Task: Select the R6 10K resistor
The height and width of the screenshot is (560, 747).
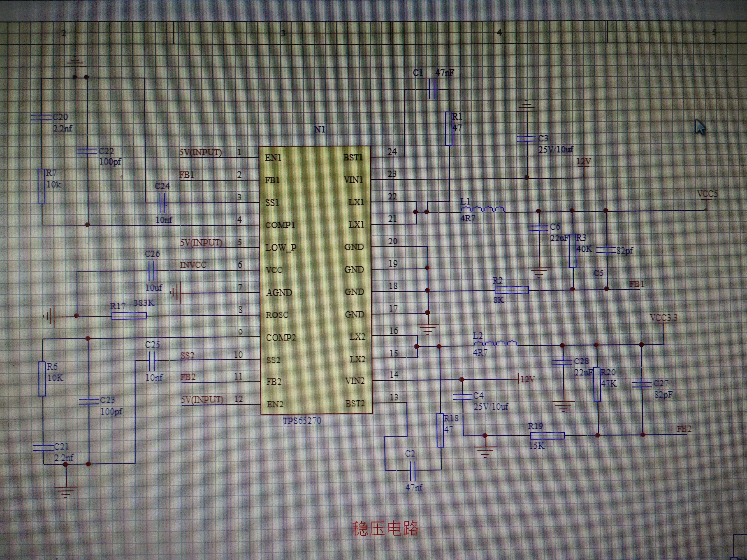Action: [x=42, y=379]
